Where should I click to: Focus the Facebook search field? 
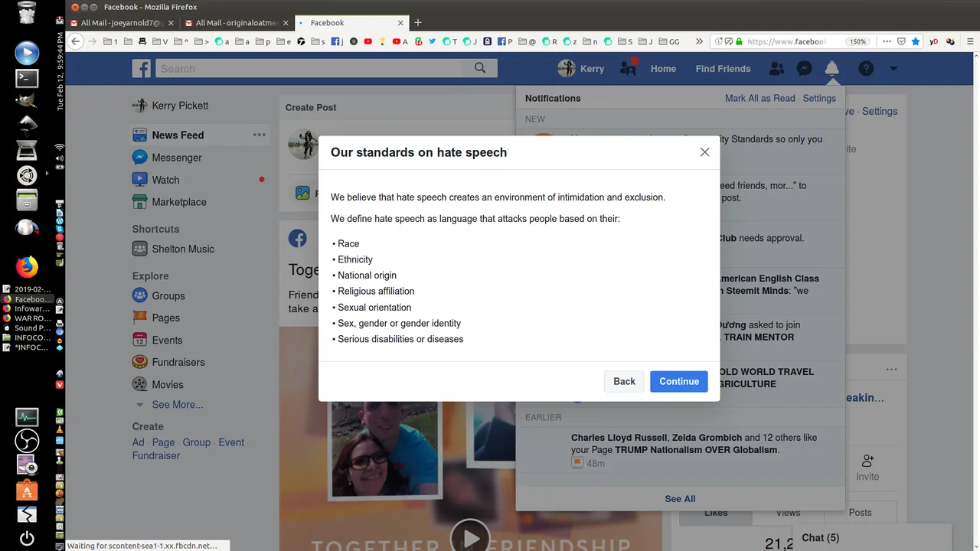[x=310, y=68]
